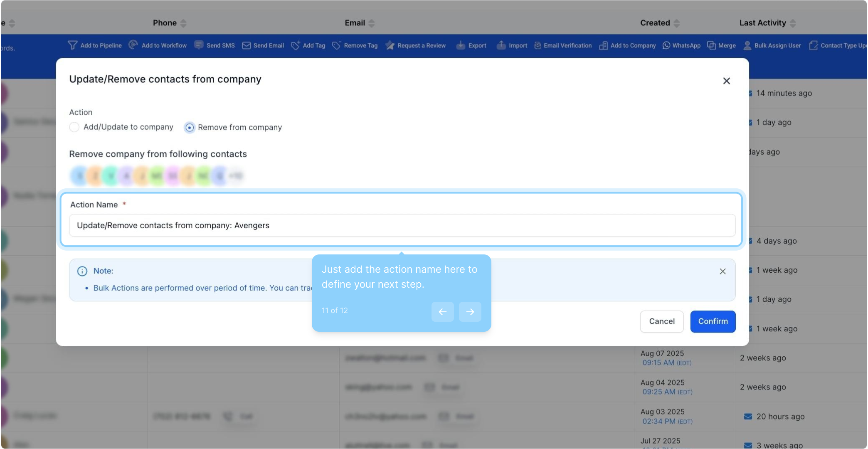
Task: Click the Request a Review star icon
Action: (x=390, y=45)
